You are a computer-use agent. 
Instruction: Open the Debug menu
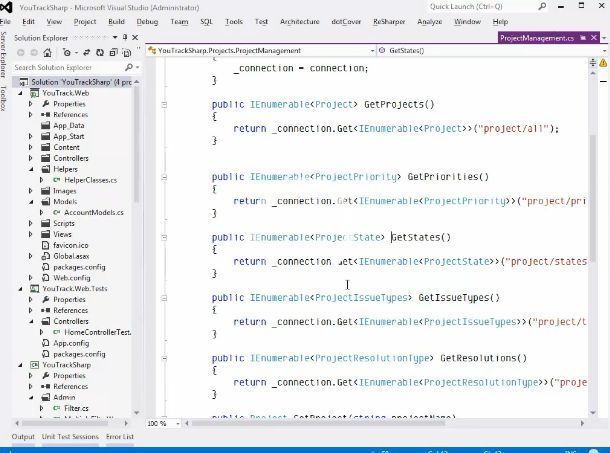point(147,21)
